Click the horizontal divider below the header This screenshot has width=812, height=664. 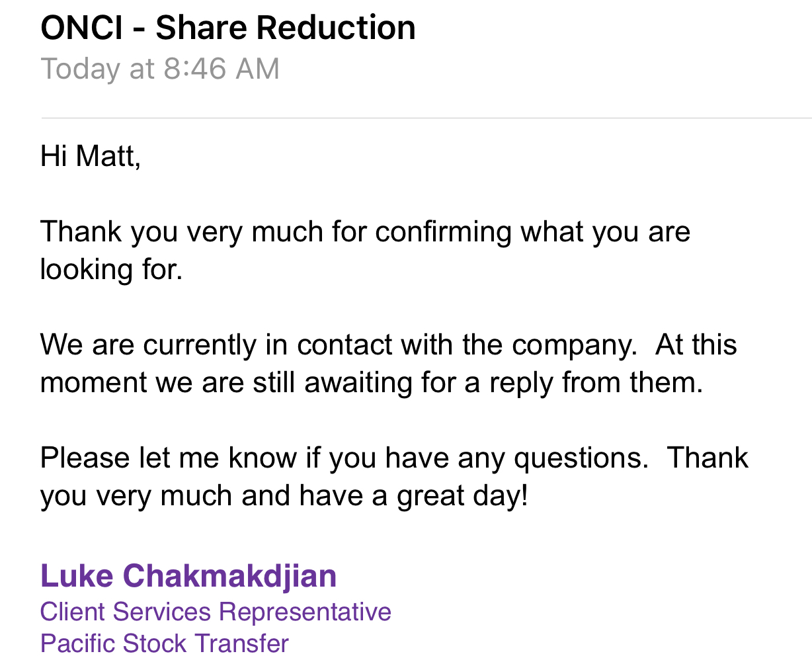(x=426, y=118)
